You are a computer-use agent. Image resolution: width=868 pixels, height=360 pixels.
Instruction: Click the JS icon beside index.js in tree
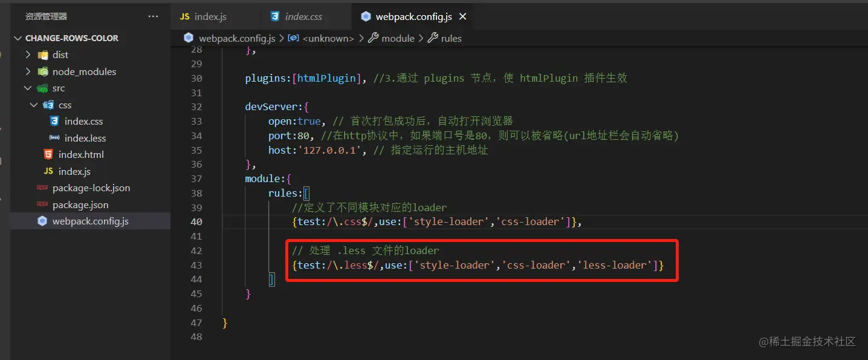click(48, 171)
